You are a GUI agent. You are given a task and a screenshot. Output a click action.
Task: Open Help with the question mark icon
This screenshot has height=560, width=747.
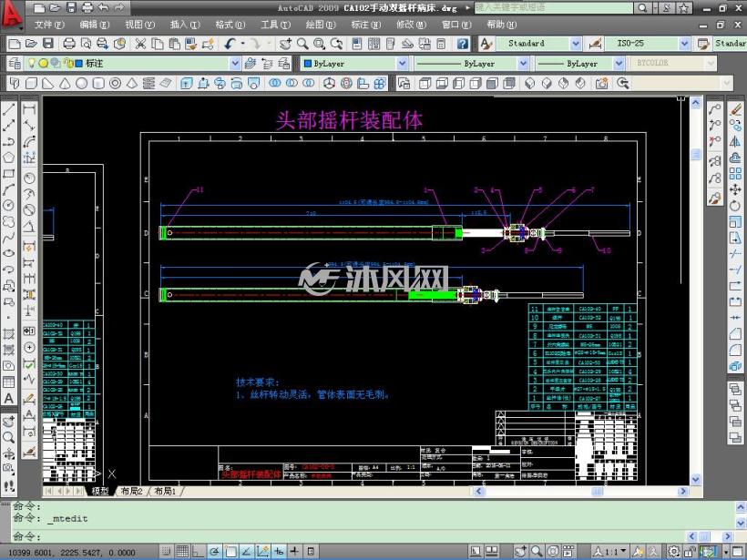click(x=462, y=44)
